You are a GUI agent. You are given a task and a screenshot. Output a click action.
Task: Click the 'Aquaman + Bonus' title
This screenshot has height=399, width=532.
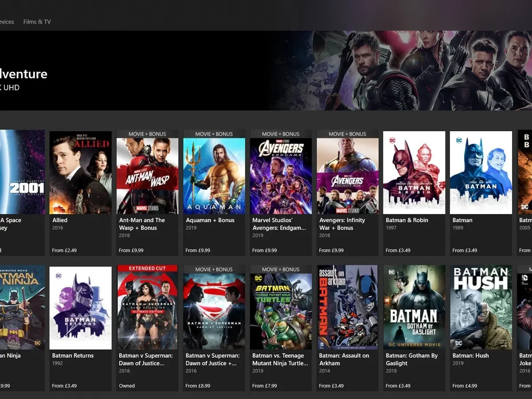click(210, 220)
